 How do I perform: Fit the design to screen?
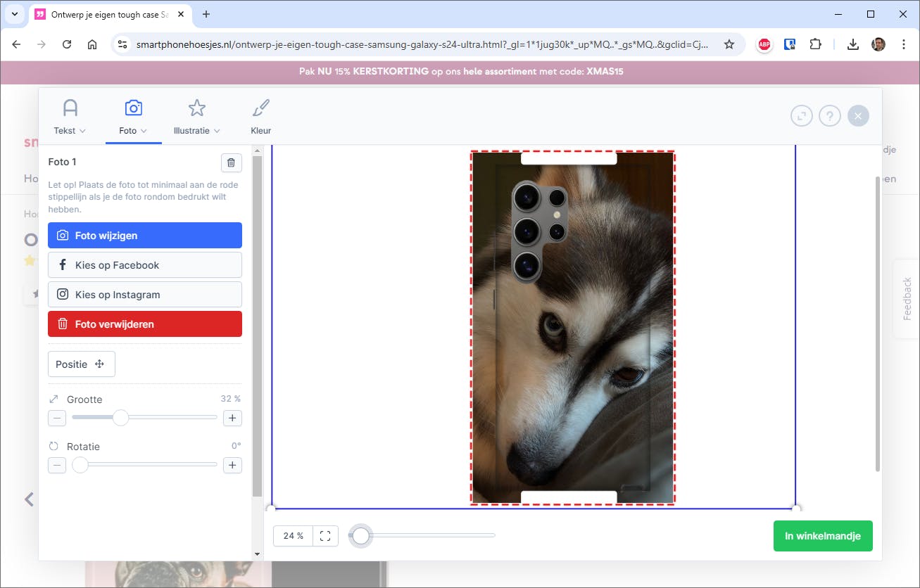click(x=325, y=536)
